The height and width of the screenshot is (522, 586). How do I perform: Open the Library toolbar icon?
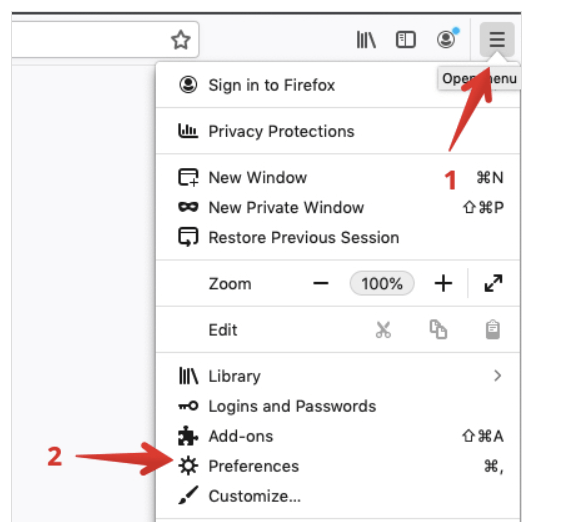366,40
